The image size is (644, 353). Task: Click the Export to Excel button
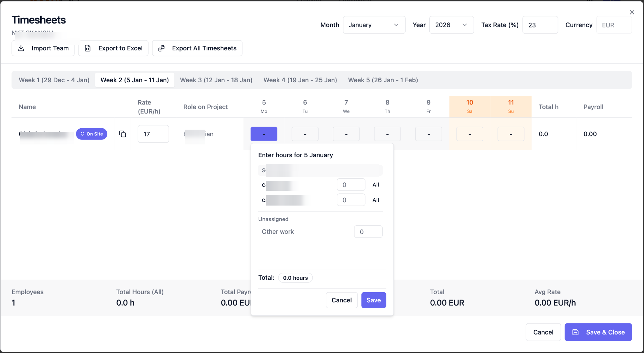point(113,48)
